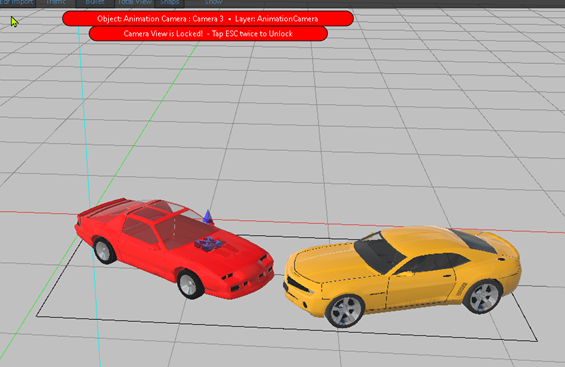Screen dimensions: 565x367
Task: Switch to the Snow tab
Action: 213,3
